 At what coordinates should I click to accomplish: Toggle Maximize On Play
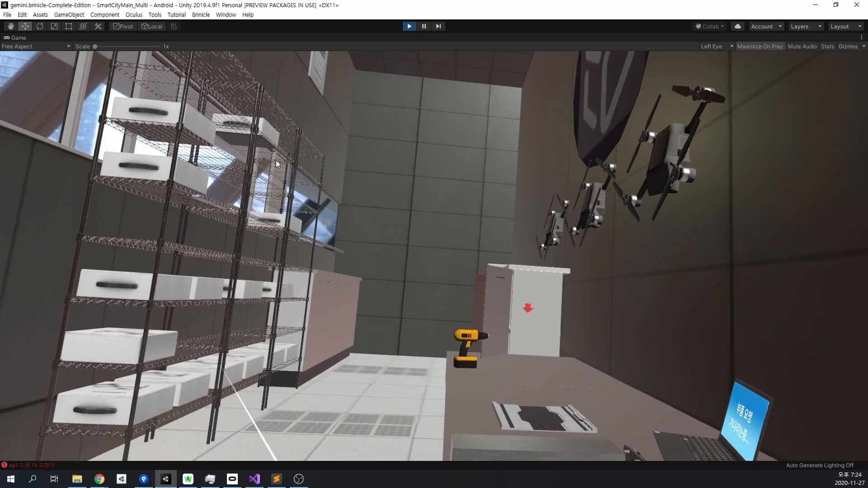click(759, 47)
